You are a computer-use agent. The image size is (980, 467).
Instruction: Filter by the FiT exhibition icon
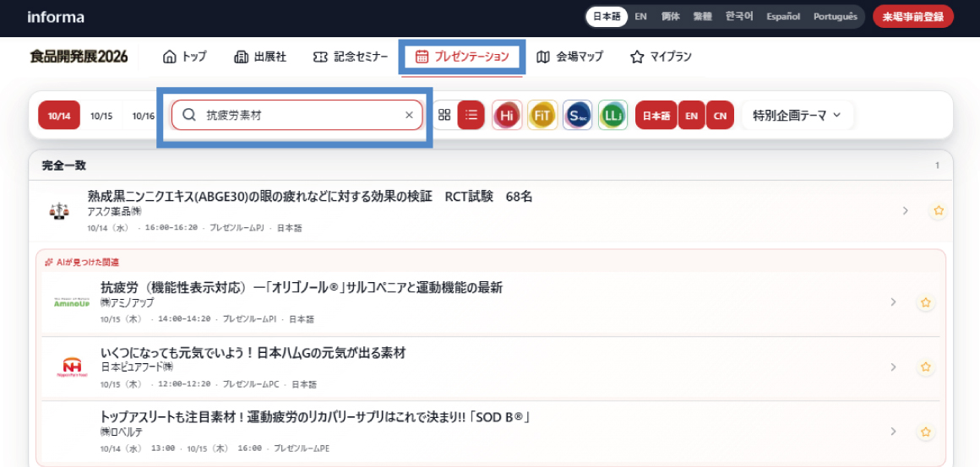(542, 115)
